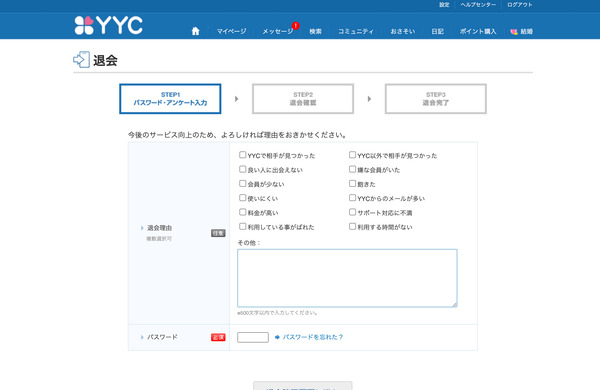Image resolution: width=600 pixels, height=390 pixels.
Task: Open マイページ in the navigation bar
Action: 231,31
